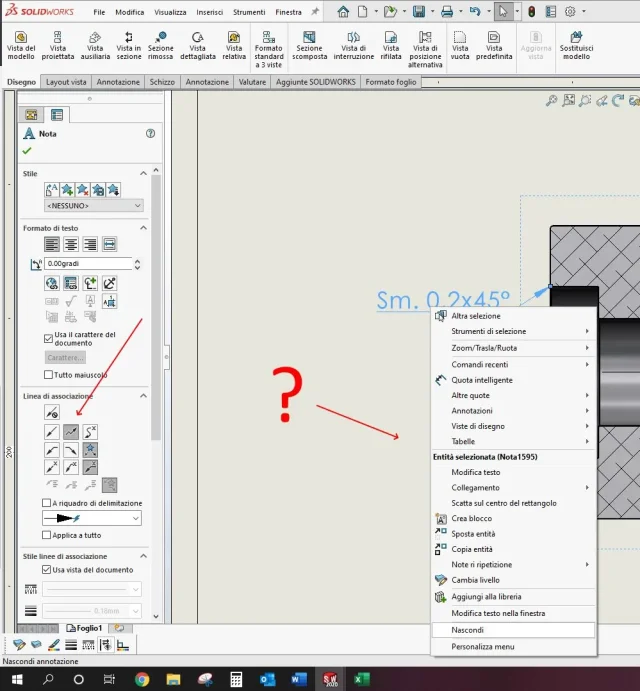Screen dimensions: 640x691
Task: Enable the Tutto maiuscolo checkbox
Action: tap(48, 375)
